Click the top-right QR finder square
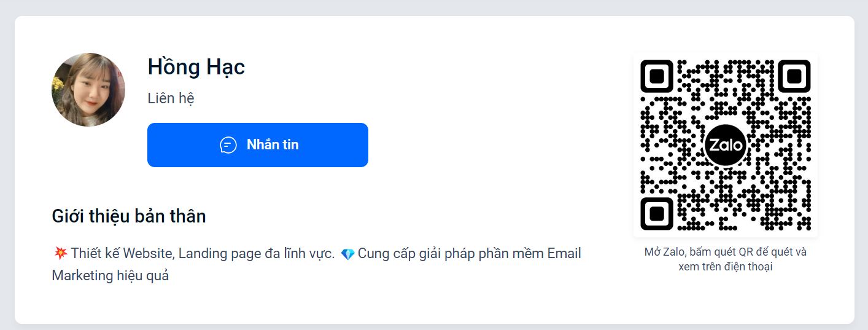Screen dimensions: 868x330 point(794,76)
